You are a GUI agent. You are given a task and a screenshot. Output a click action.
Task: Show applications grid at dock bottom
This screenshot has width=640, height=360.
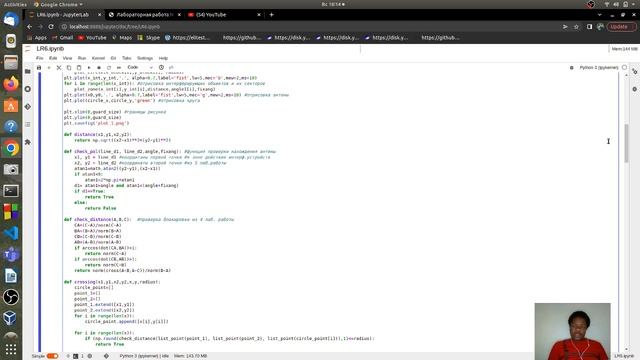click(11, 349)
